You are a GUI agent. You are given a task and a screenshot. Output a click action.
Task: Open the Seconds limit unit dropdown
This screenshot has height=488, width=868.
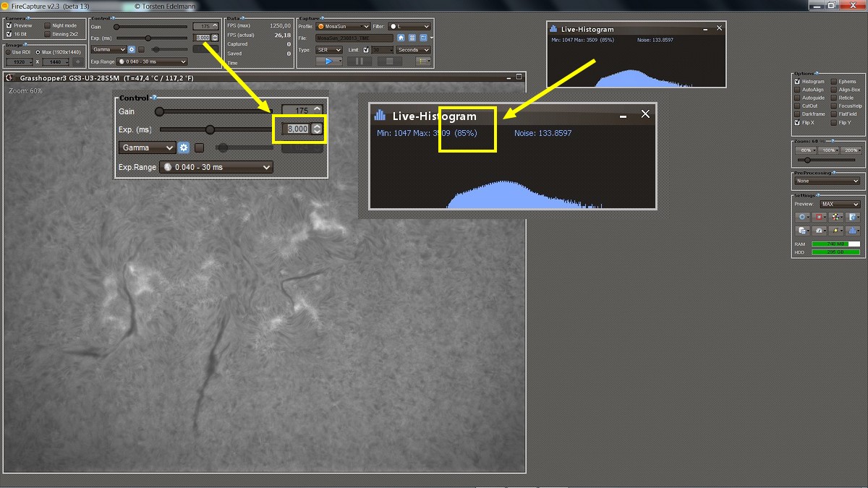click(413, 50)
